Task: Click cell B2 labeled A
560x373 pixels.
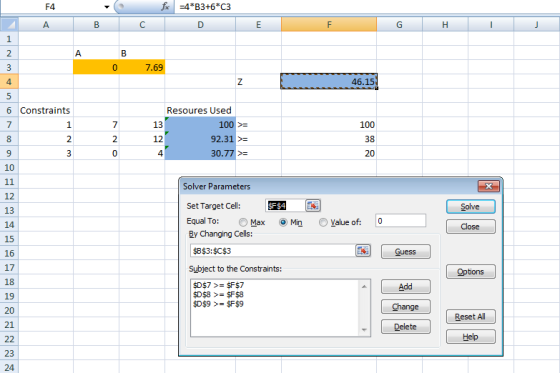Action: pos(96,53)
